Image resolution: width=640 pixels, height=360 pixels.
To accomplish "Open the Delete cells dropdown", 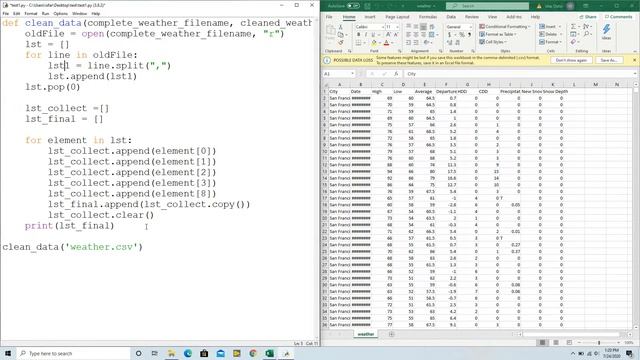I will (550, 34).
